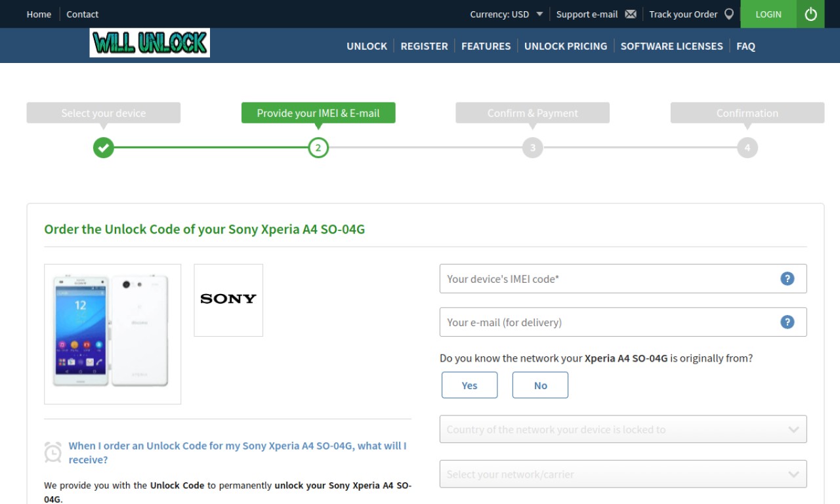Open the SOFTWARE LICENSES menu item
This screenshot has height=504, width=840.
pyautogui.click(x=671, y=46)
